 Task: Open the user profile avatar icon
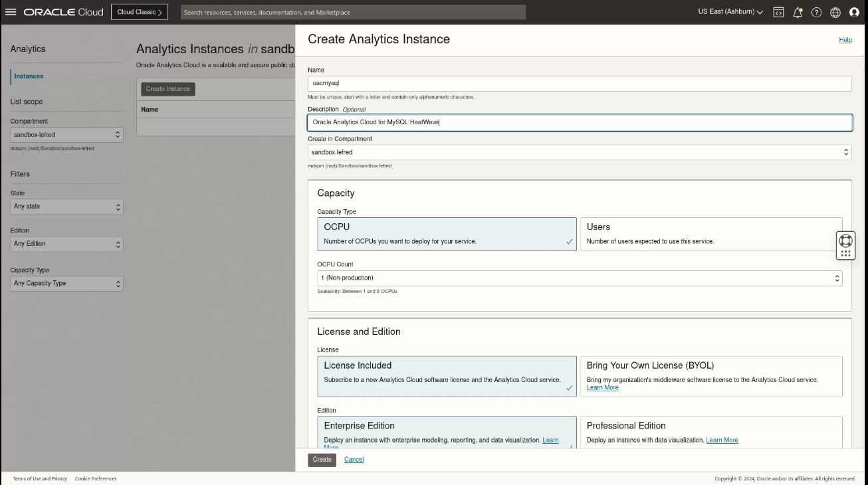point(855,12)
